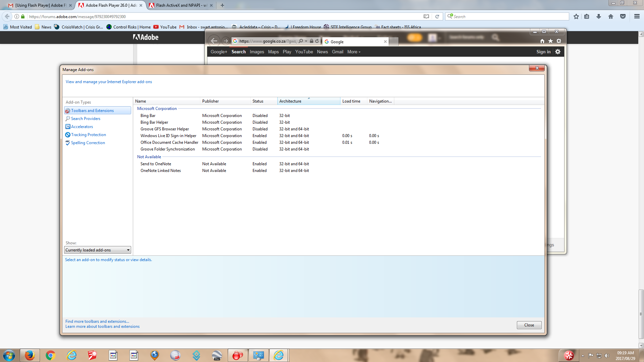Sort by Architecture column header
Screen dimensions: 644x362
[x=290, y=101]
